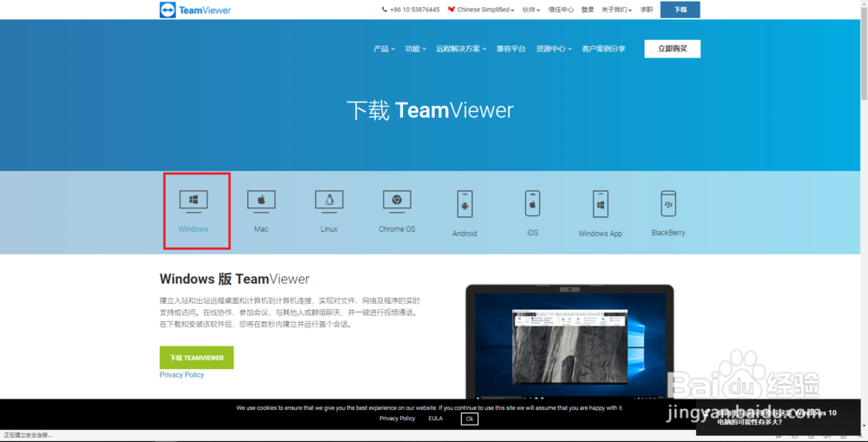Click the Windows 10 notification popup

(x=778, y=417)
